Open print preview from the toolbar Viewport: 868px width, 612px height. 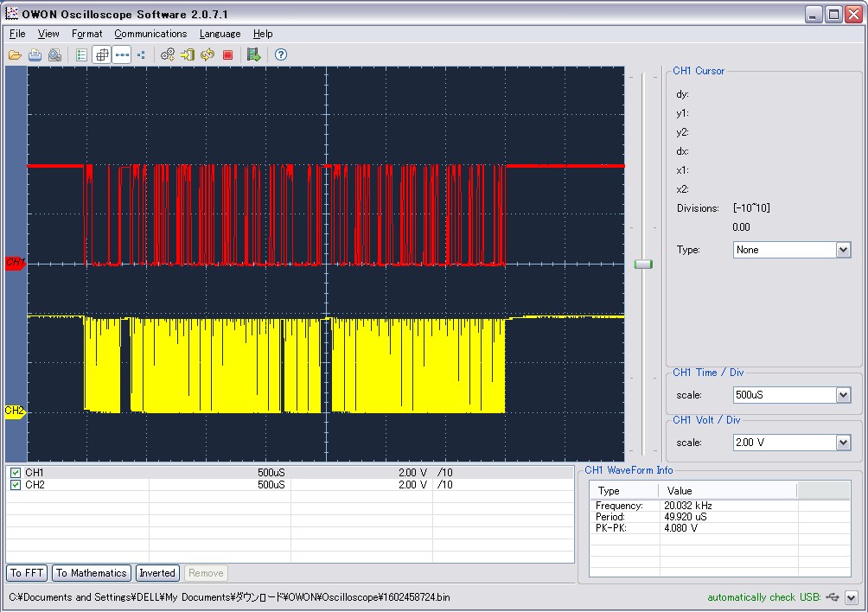[x=54, y=54]
